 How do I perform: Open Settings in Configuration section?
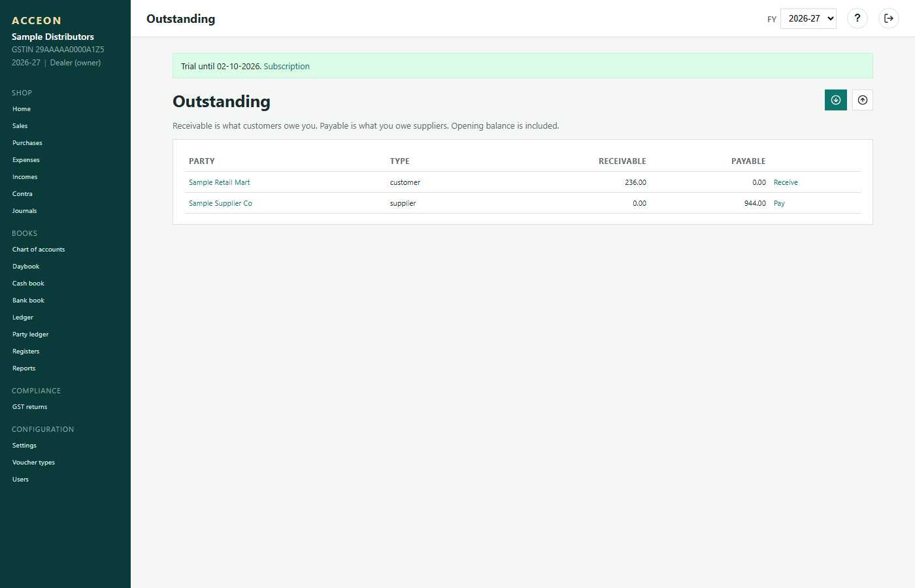click(24, 446)
